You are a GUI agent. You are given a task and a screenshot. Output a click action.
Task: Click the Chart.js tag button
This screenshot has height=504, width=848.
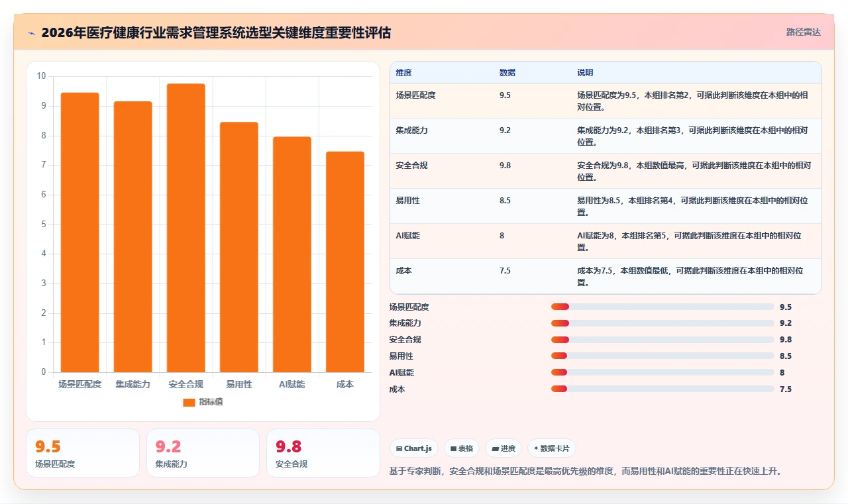point(413,448)
